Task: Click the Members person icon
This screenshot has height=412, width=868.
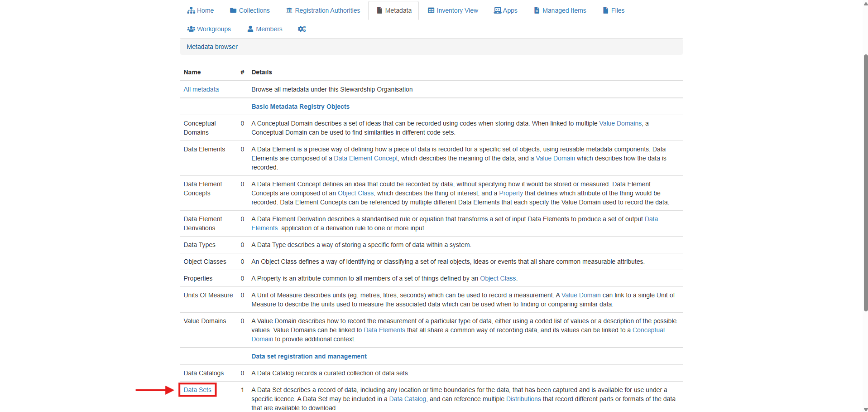Action: click(x=250, y=29)
